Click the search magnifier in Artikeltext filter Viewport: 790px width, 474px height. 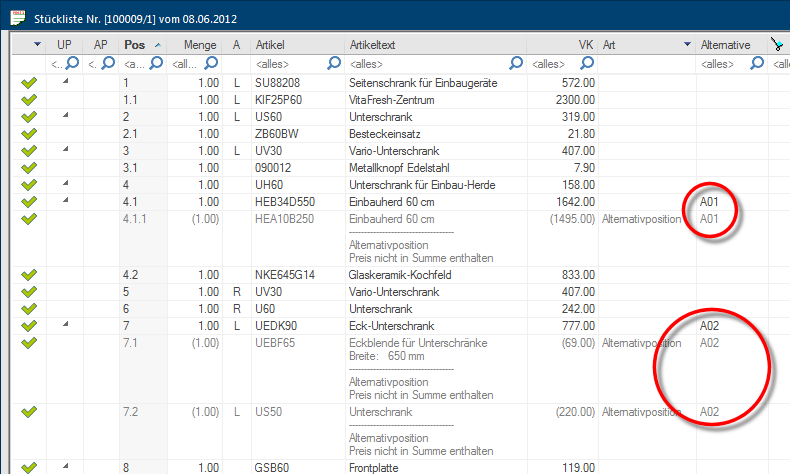pos(516,64)
